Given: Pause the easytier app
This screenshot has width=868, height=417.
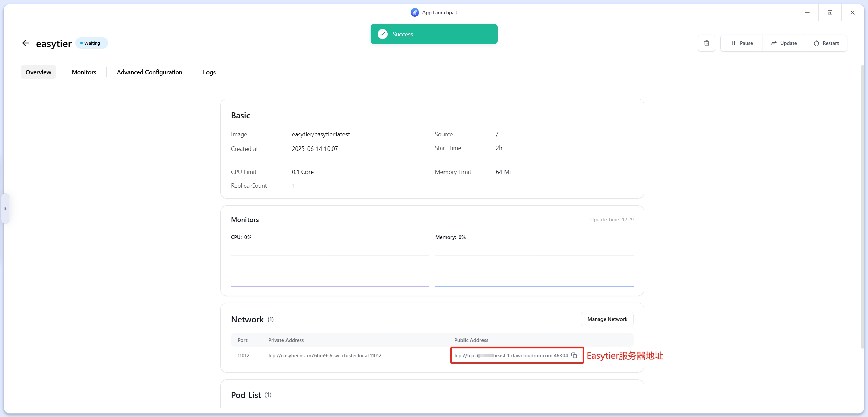Looking at the screenshot, I should tap(742, 43).
